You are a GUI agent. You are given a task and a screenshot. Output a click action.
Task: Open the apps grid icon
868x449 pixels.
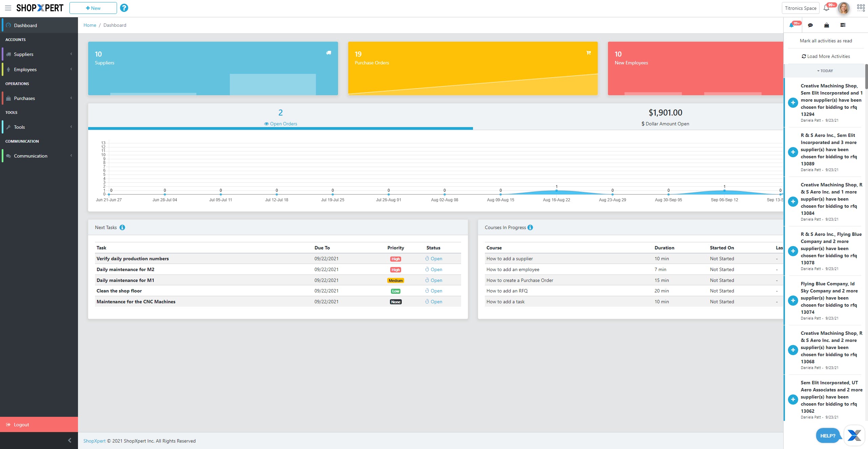pos(861,8)
